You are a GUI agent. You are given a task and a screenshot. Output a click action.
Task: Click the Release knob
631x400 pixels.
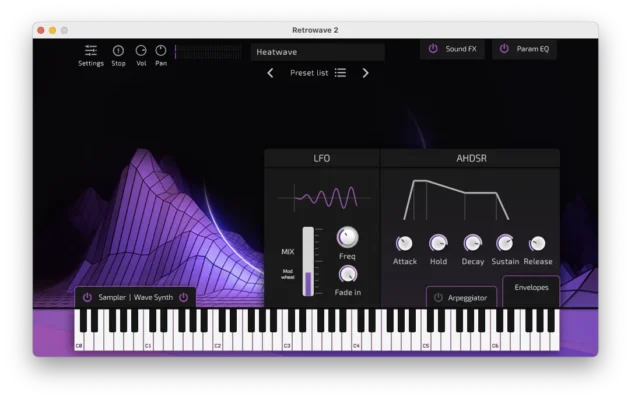coord(537,243)
